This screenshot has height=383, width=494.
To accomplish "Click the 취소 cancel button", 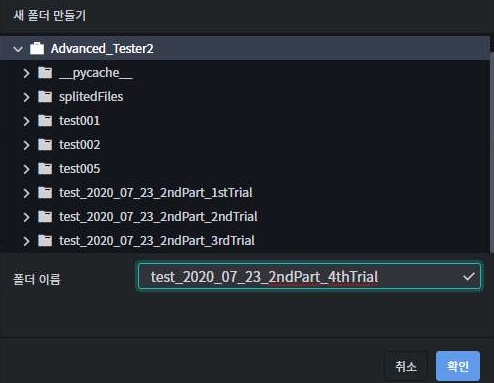I will (406, 366).
